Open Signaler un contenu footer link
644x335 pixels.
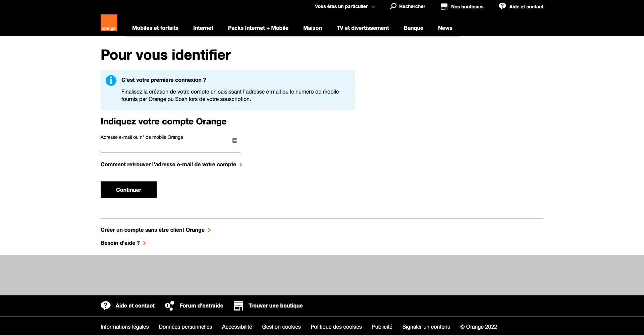[x=426, y=327]
